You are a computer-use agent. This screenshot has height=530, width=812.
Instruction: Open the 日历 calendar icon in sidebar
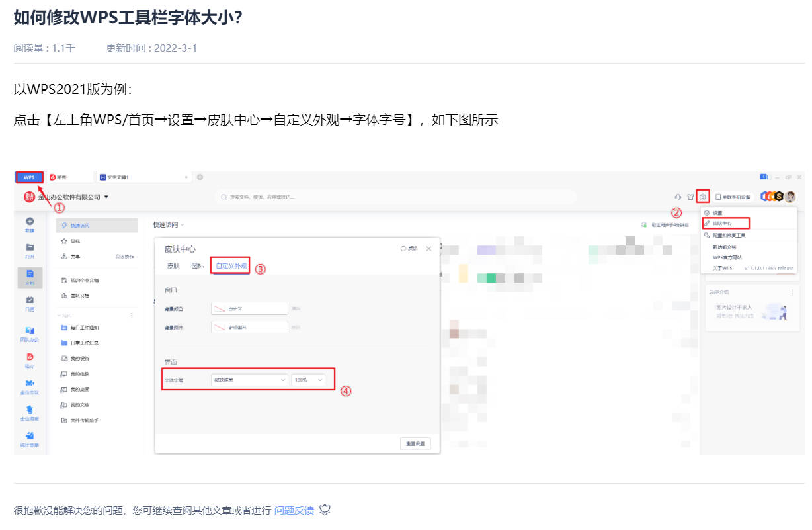(x=30, y=300)
